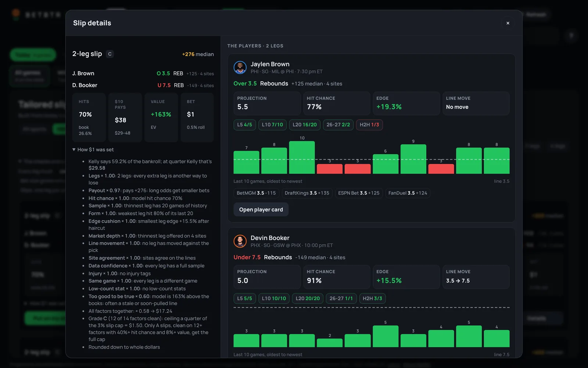
Task: Click the D. Booker leg row
Action: tap(143, 85)
